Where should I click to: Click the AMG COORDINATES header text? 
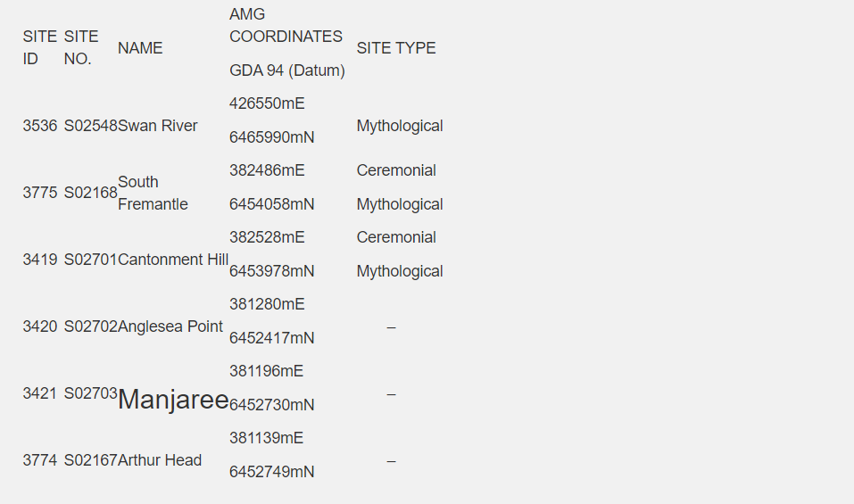[286, 25]
